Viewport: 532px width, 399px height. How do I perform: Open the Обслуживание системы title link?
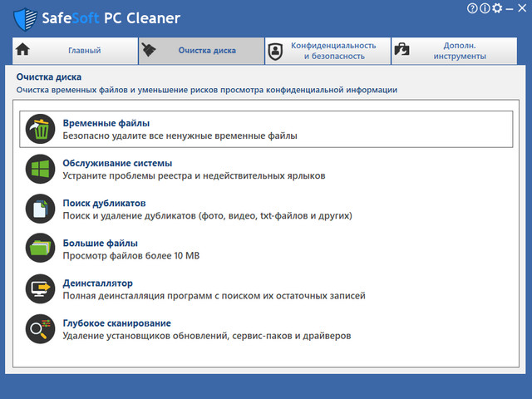point(117,163)
